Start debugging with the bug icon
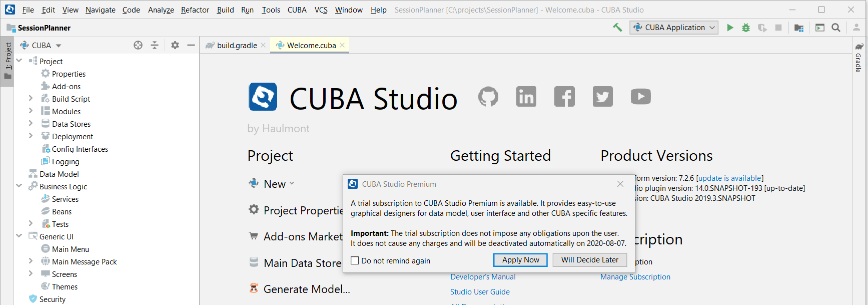The height and width of the screenshot is (305, 868). coord(746,28)
